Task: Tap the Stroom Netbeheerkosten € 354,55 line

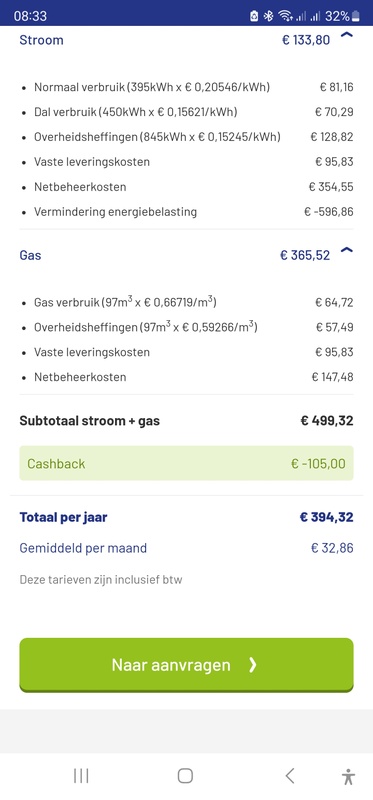Action: (186, 187)
